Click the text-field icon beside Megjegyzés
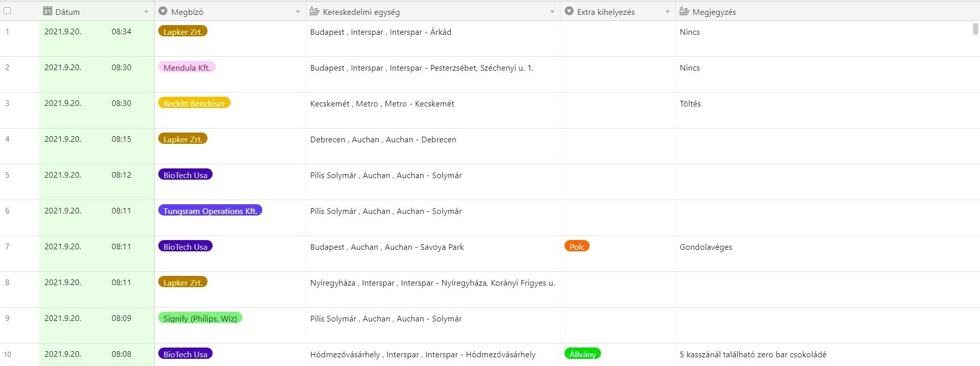The height and width of the screenshot is (366, 980). tap(684, 11)
